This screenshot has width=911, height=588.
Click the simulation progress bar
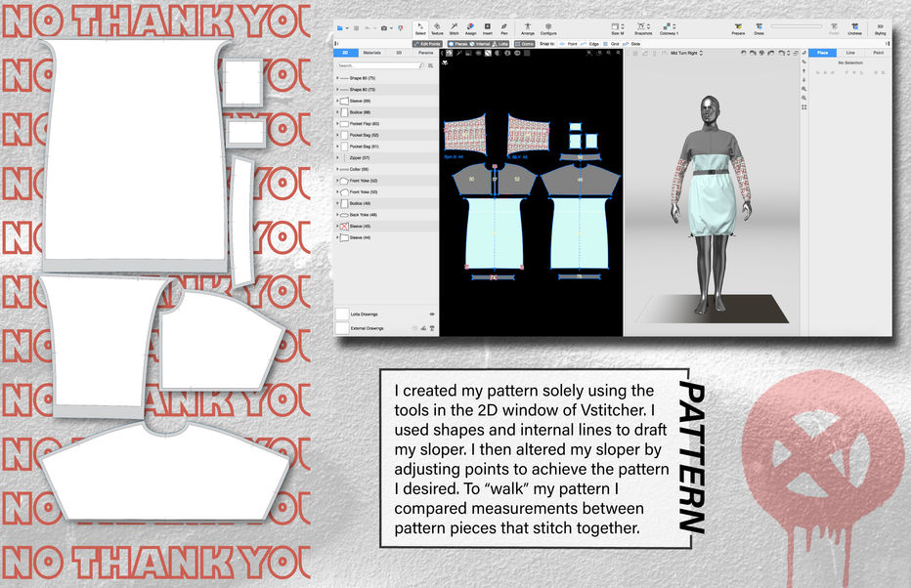[x=796, y=26]
